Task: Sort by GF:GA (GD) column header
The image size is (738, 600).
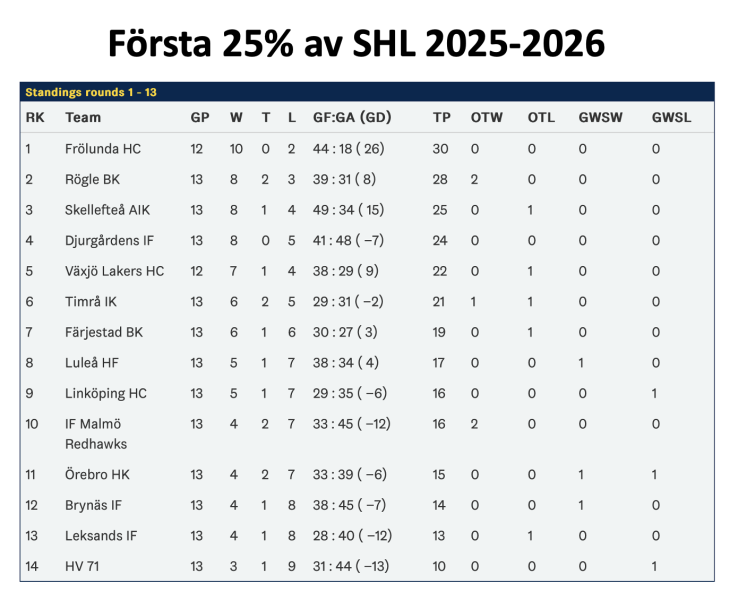Action: (351, 118)
